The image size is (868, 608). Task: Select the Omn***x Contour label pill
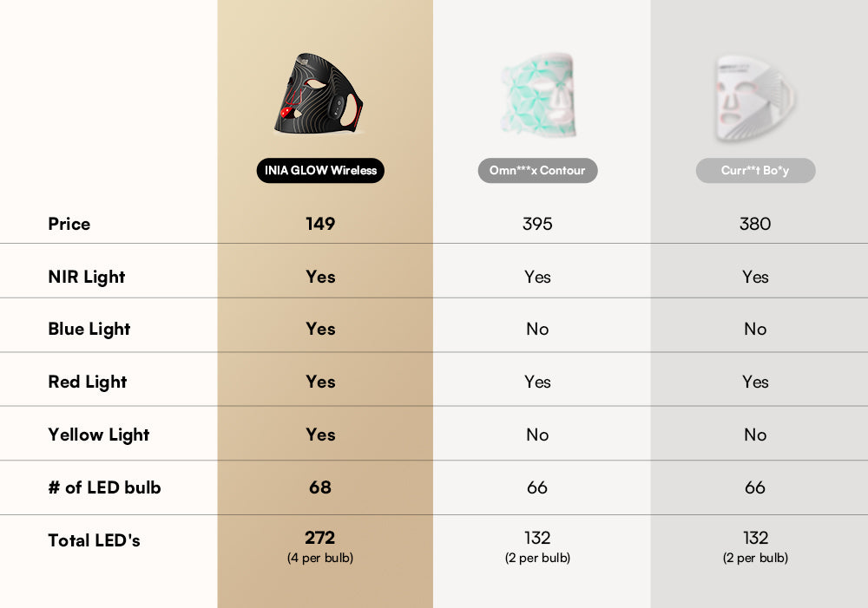point(537,170)
